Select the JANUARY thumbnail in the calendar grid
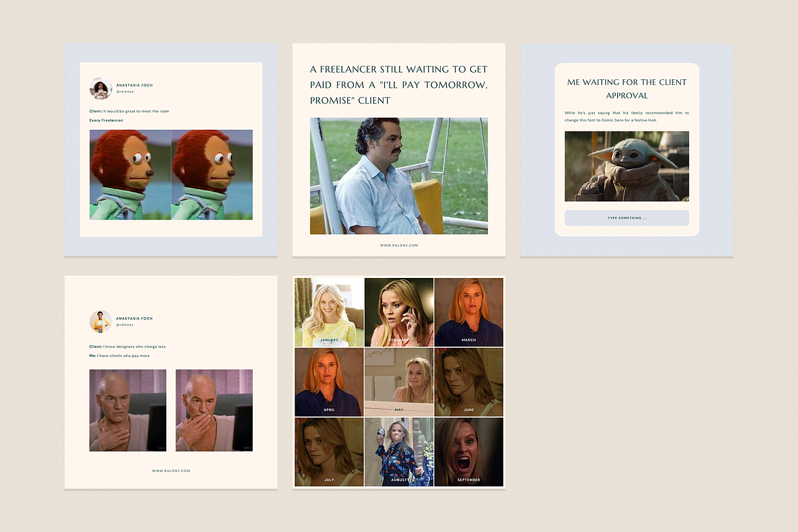Screen dimensions: 798x532 pos(329,313)
